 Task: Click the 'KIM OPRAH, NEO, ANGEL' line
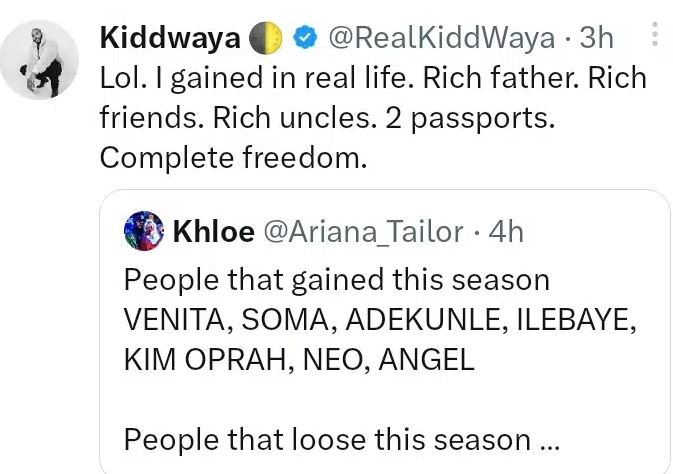tap(298, 359)
